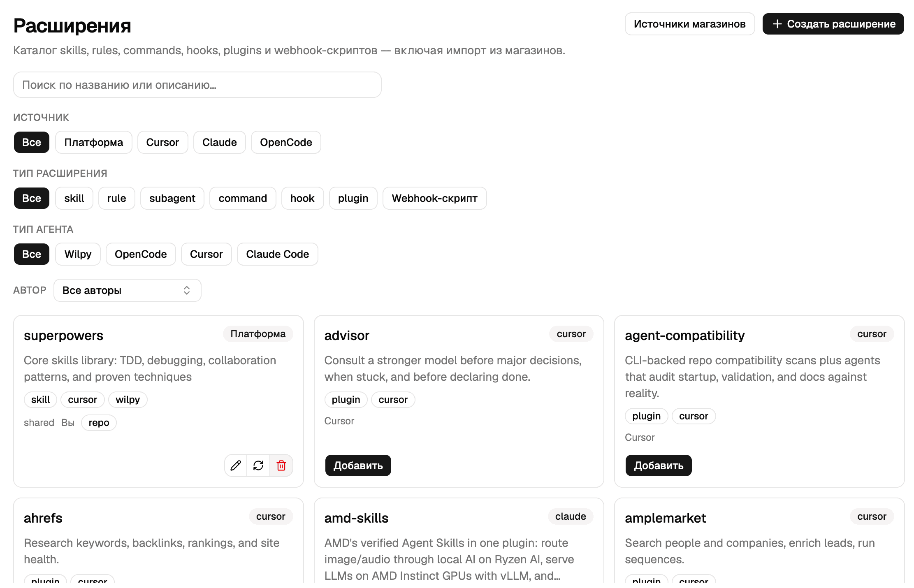Open Источники магазинов
The image size is (914, 588).
pyautogui.click(x=690, y=24)
